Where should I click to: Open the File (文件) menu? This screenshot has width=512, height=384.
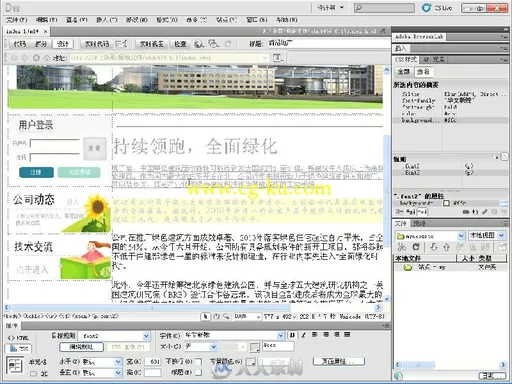click(16, 20)
